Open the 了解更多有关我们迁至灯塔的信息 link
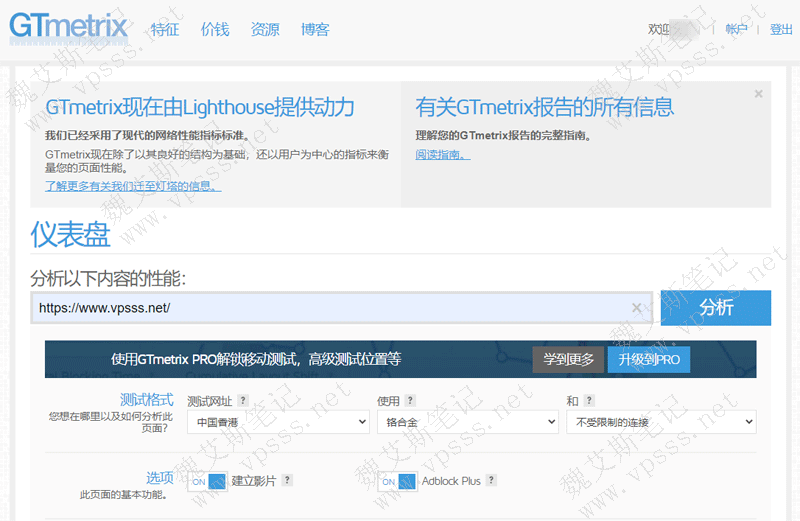800x521 pixels. (x=133, y=186)
